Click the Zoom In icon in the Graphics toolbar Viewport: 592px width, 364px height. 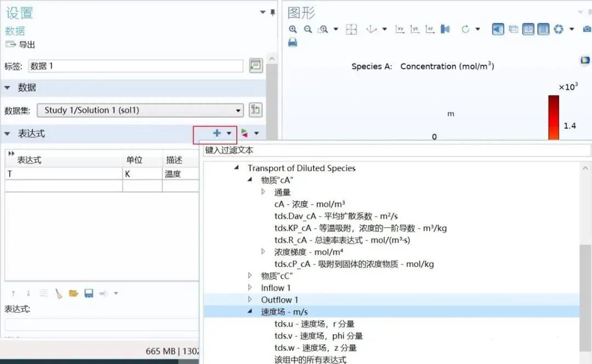(x=294, y=29)
